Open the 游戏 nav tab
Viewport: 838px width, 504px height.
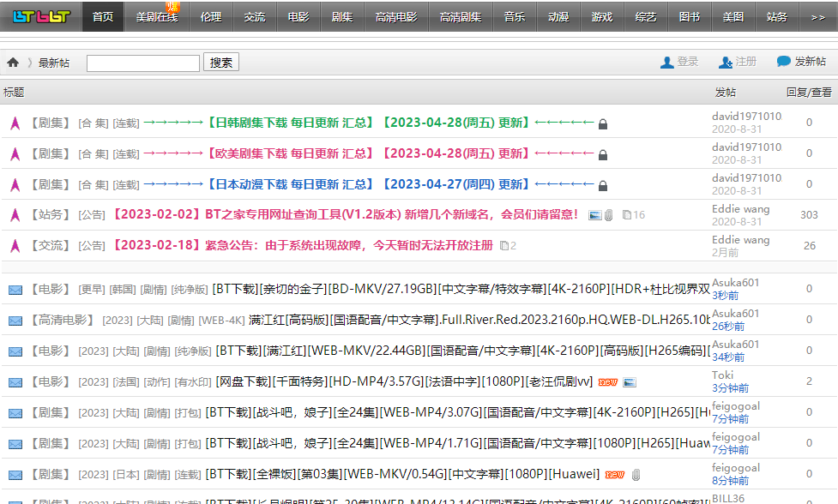(602, 16)
